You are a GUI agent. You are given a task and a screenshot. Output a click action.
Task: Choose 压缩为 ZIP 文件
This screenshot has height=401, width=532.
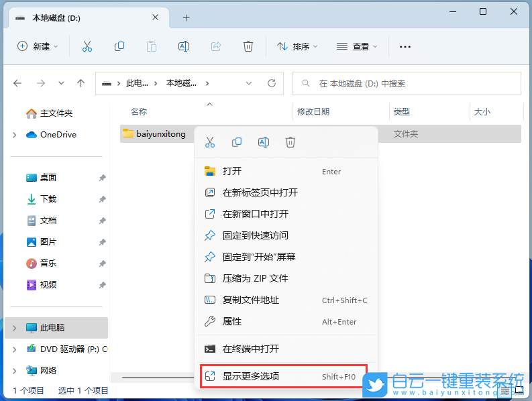click(286, 278)
